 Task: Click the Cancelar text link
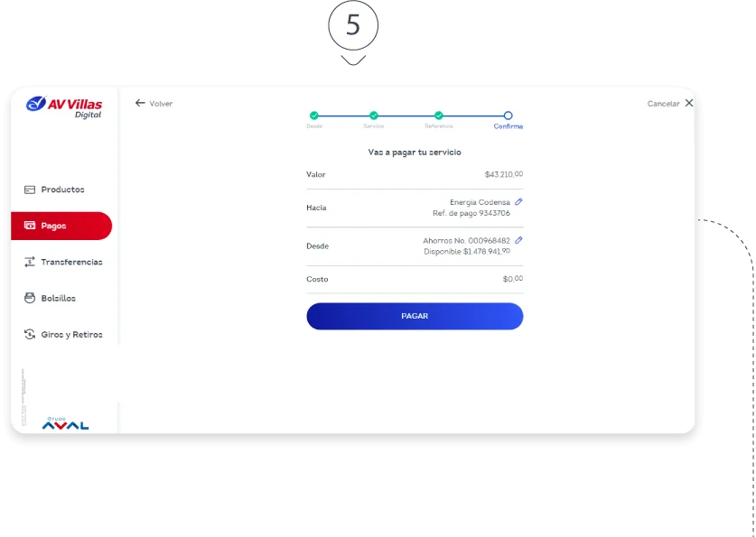(663, 104)
